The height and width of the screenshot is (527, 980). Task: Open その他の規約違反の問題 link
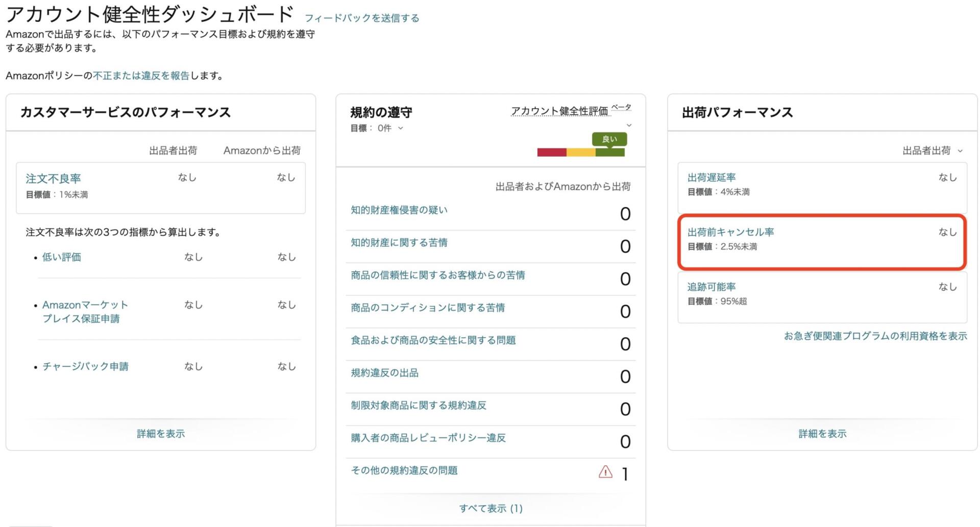tap(404, 470)
